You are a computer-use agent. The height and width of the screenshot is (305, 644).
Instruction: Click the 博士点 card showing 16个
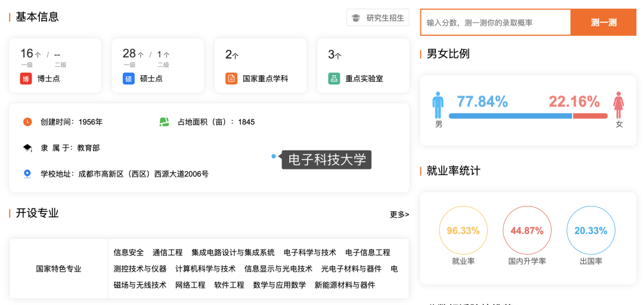[x=55, y=66]
